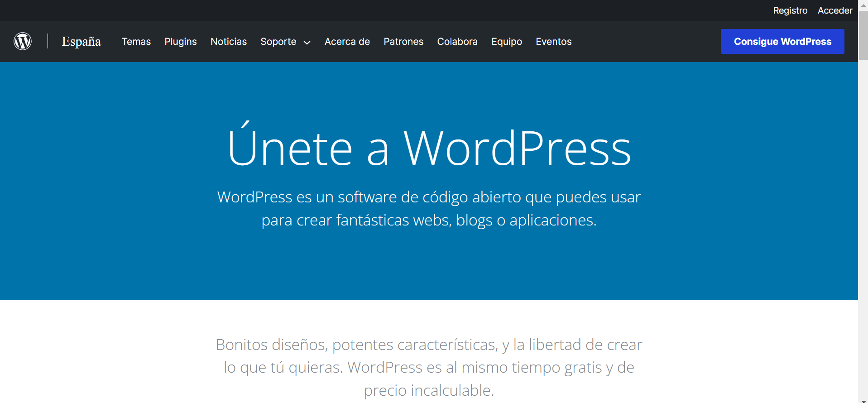Go to the Plugins page

coord(181,41)
